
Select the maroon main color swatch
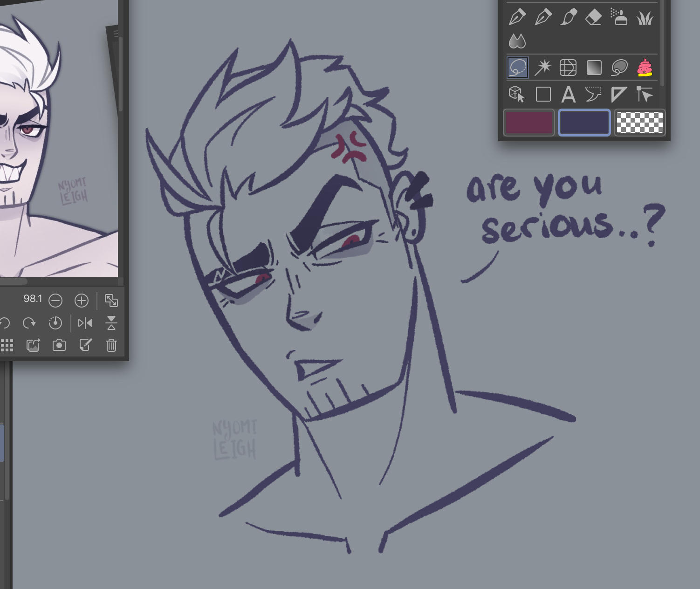pos(529,123)
